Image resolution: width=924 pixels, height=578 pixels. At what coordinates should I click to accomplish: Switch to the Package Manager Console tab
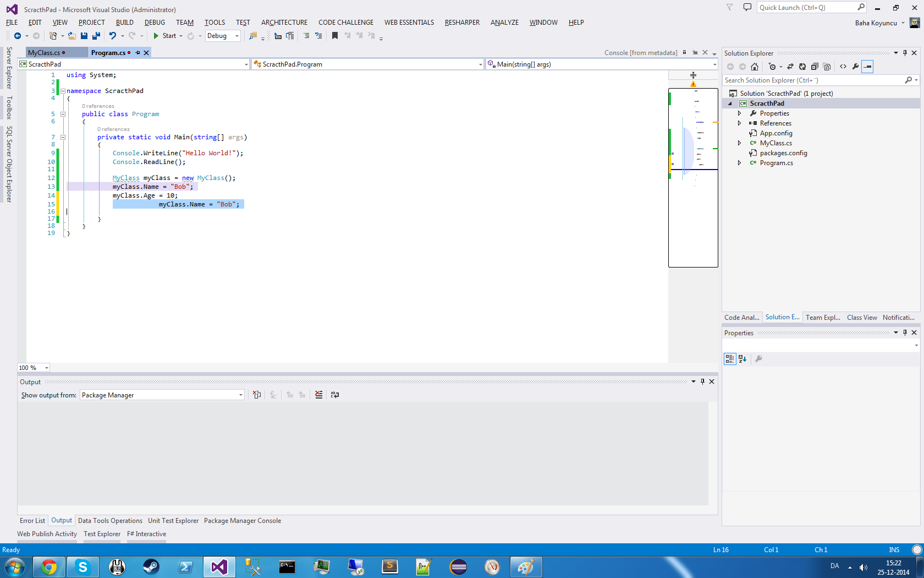[243, 521]
